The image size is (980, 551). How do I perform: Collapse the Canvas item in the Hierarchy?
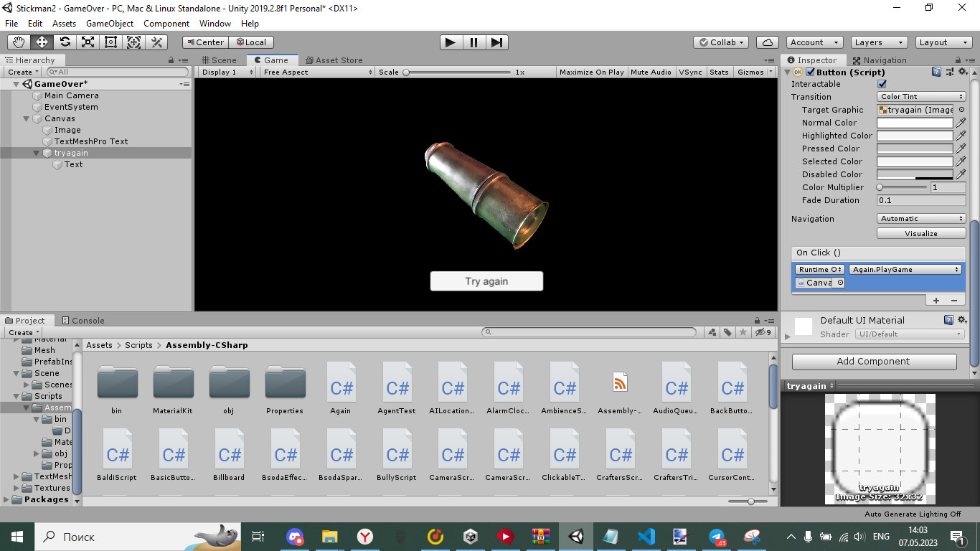(25, 118)
